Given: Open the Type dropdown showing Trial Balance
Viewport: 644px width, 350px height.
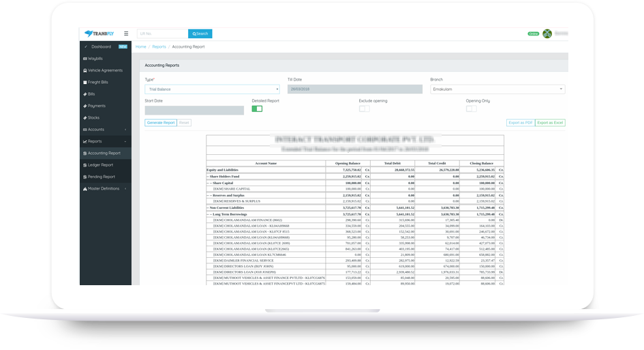Looking at the screenshot, I should 212,89.
